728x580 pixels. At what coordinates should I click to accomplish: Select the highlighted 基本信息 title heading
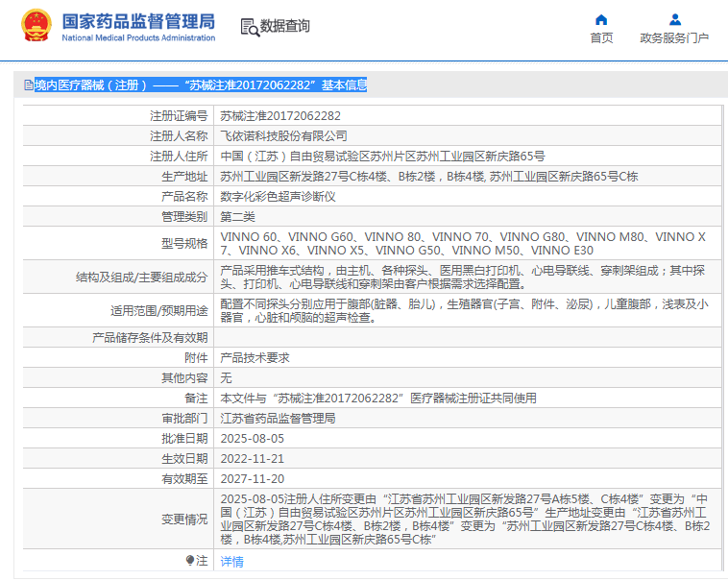pos(201,85)
